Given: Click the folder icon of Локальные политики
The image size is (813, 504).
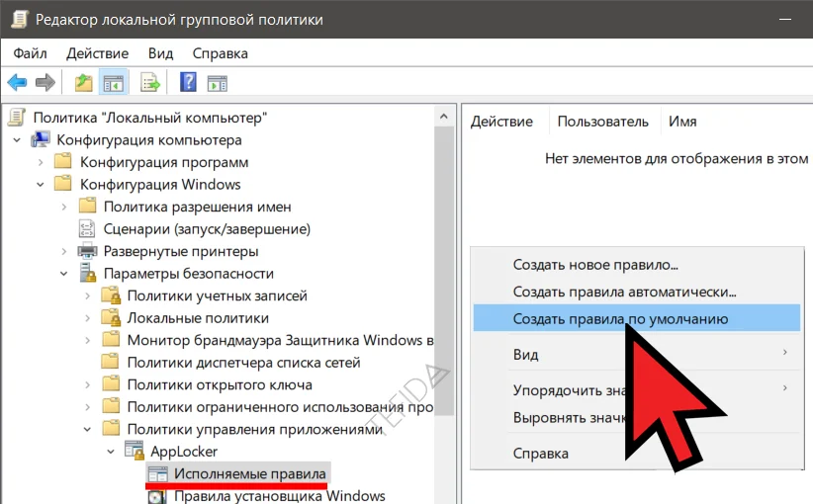Looking at the screenshot, I should [111, 317].
